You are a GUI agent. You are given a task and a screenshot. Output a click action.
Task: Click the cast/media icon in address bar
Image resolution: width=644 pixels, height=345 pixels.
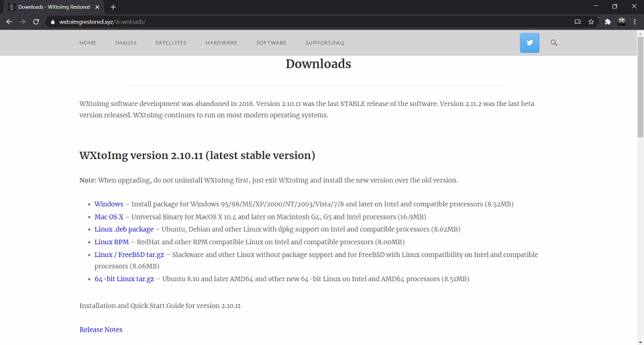578,21
